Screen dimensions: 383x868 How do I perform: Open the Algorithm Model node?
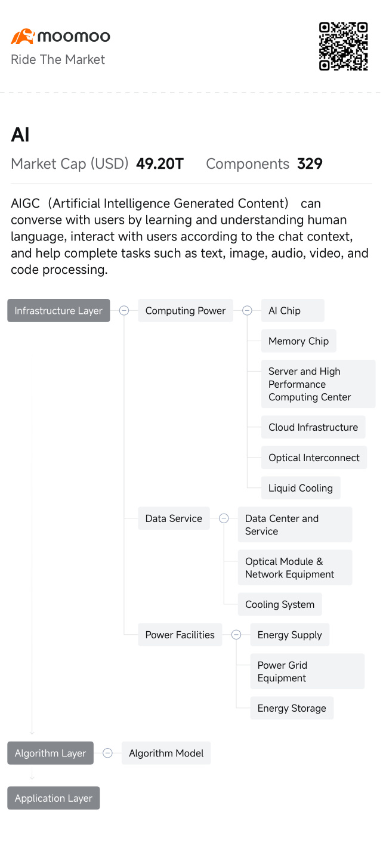(x=166, y=753)
